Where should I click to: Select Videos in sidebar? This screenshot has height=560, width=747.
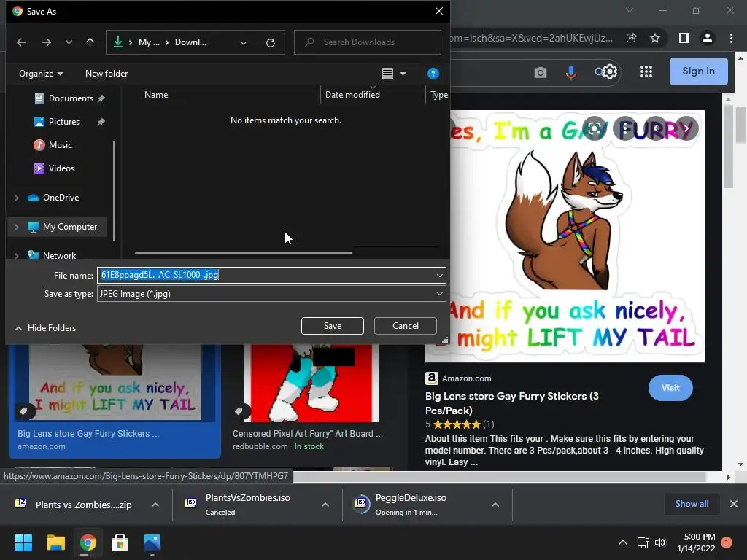(61, 168)
